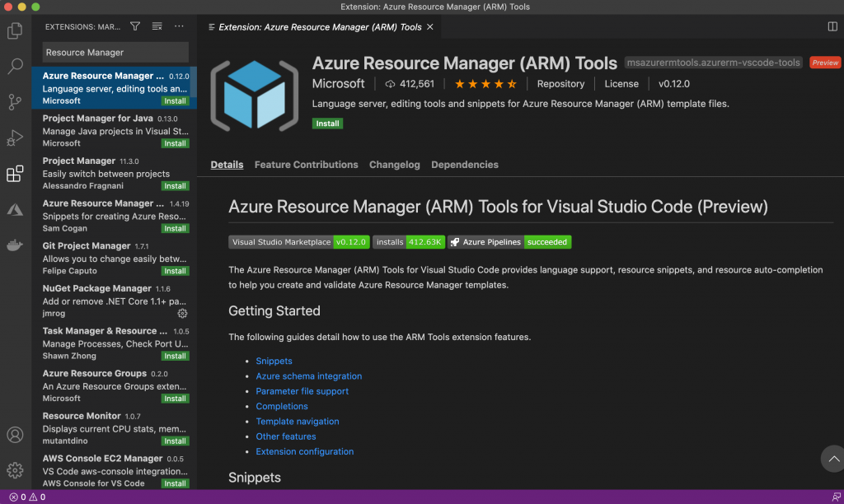Open the Search view in activity bar
The height and width of the screenshot is (504, 844).
[15, 67]
